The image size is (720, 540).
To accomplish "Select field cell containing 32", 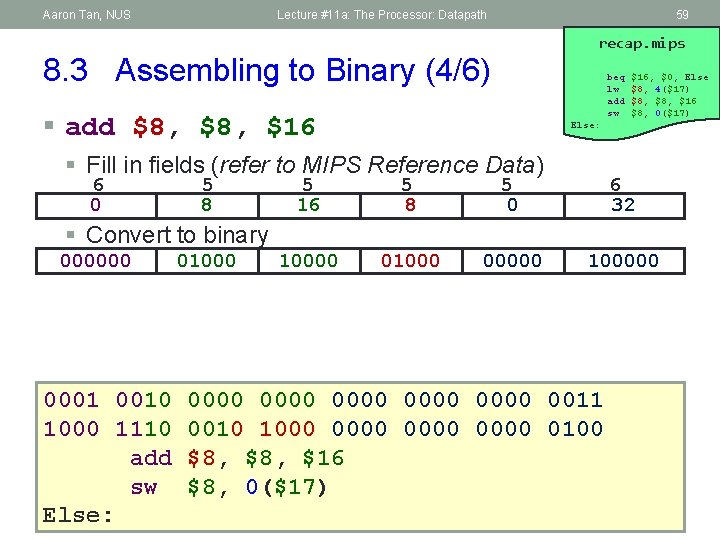I will [x=624, y=205].
